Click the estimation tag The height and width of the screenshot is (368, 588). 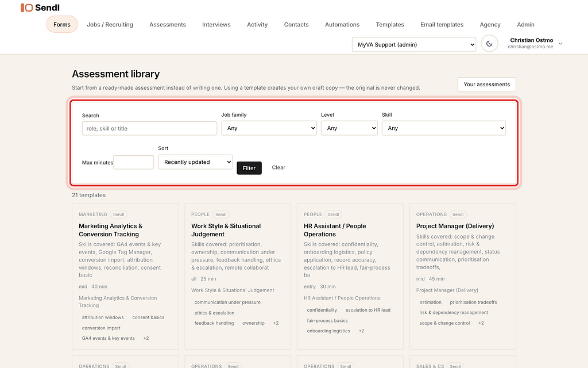(430, 302)
